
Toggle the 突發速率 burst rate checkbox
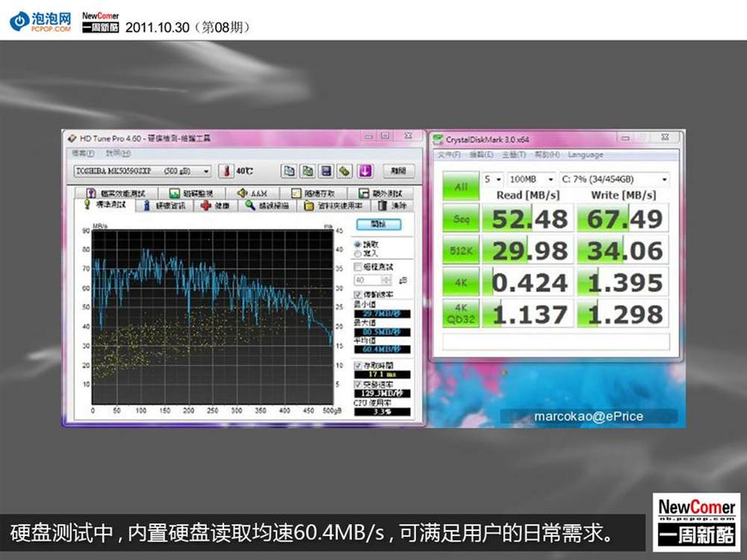click(x=358, y=384)
